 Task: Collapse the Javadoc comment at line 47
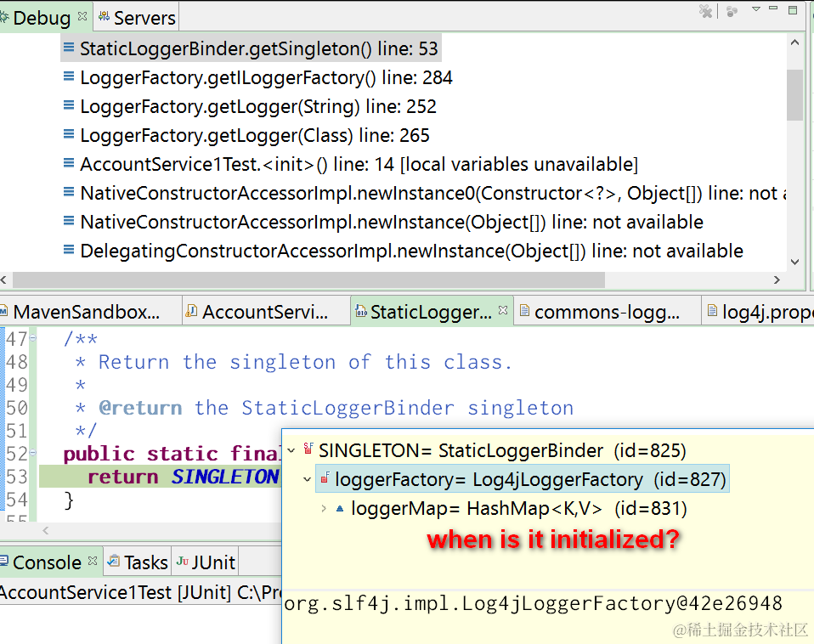(x=33, y=338)
